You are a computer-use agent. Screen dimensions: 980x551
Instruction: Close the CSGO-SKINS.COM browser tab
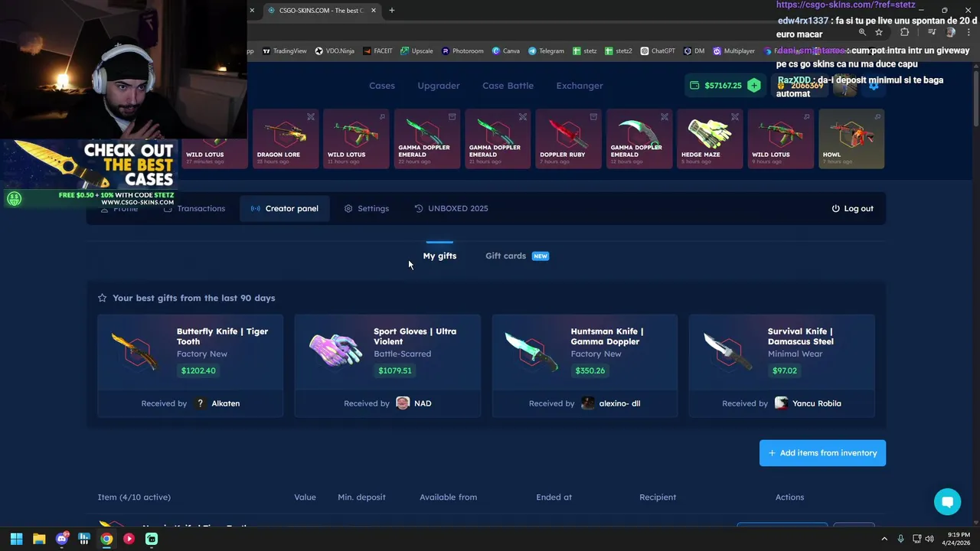click(374, 11)
